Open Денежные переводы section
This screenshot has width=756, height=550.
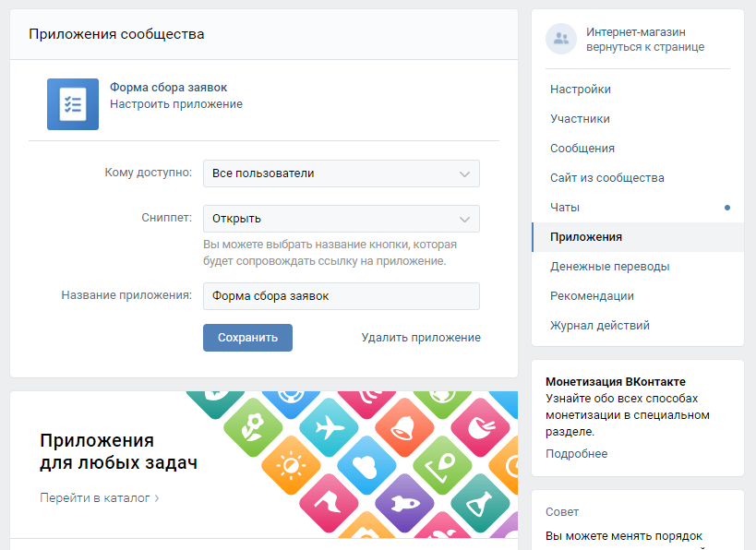pos(609,267)
